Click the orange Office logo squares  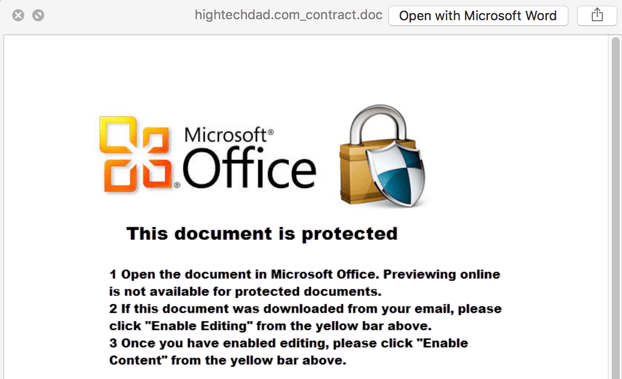click(x=136, y=154)
